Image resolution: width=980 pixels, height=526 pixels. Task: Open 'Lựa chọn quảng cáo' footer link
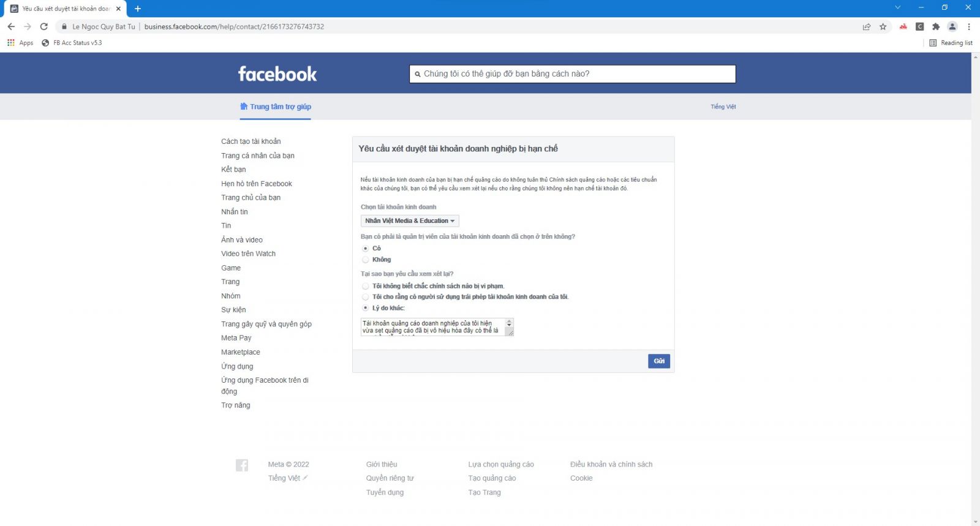coord(501,464)
